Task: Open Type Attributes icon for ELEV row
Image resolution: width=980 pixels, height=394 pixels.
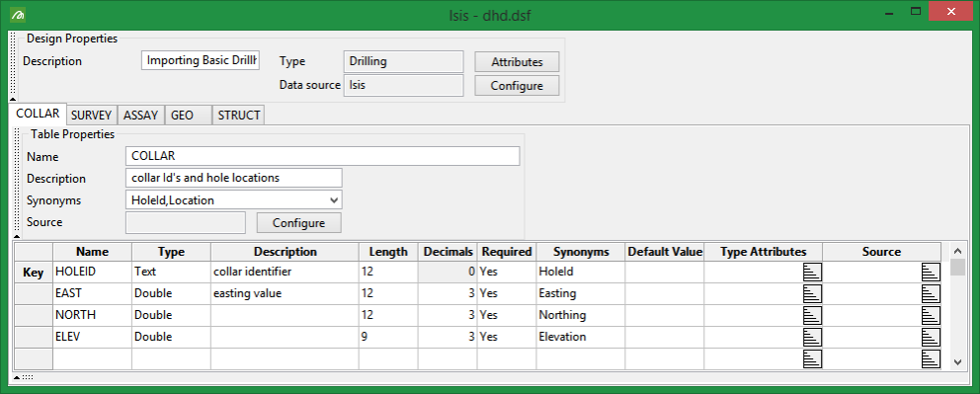Action: click(812, 337)
